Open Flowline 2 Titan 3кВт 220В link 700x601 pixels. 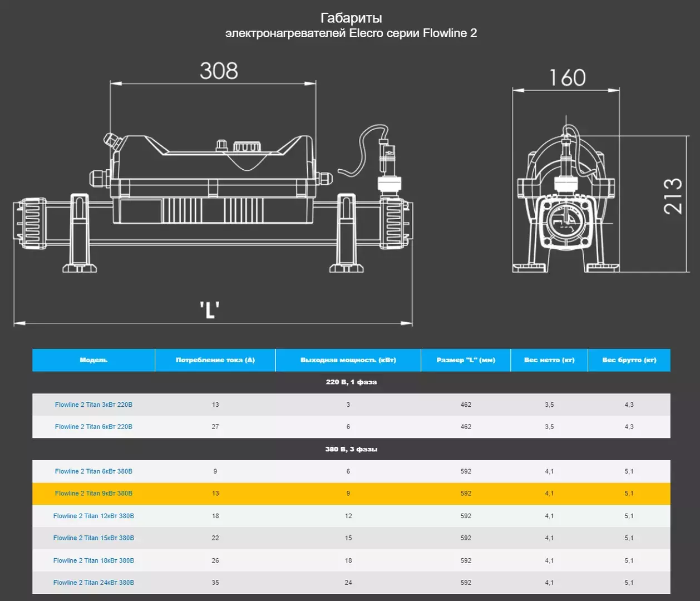coord(93,405)
